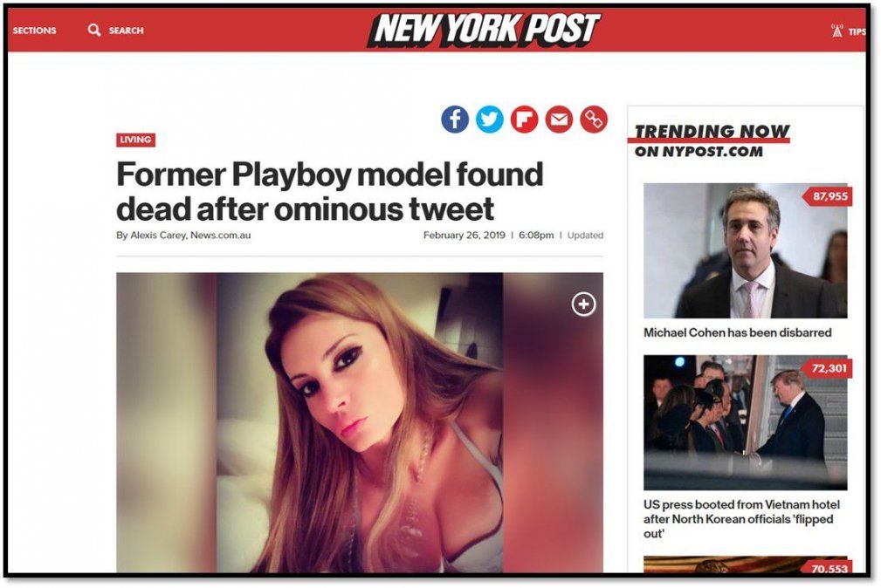
Task: Enlarge photo with plus icon
Action: pos(583,304)
